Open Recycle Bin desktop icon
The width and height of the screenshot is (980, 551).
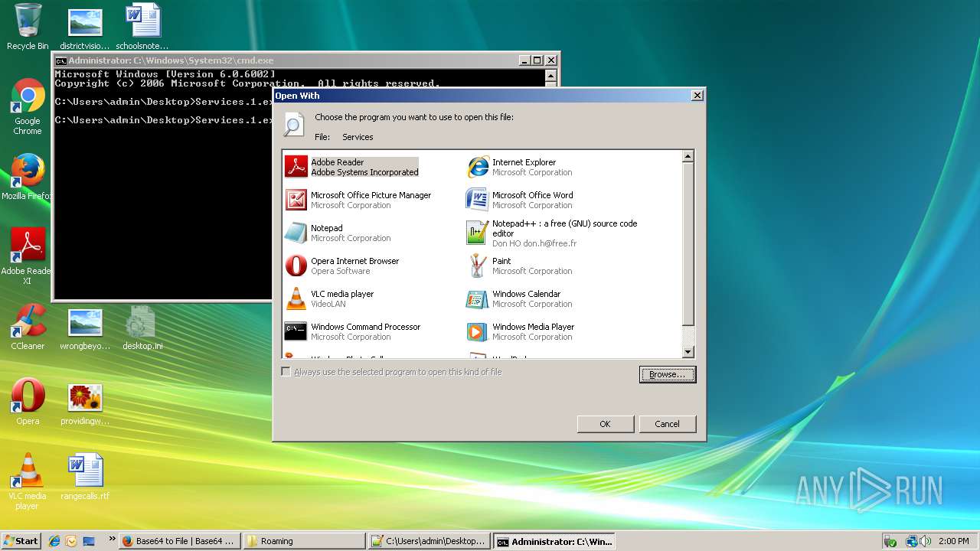[28, 27]
